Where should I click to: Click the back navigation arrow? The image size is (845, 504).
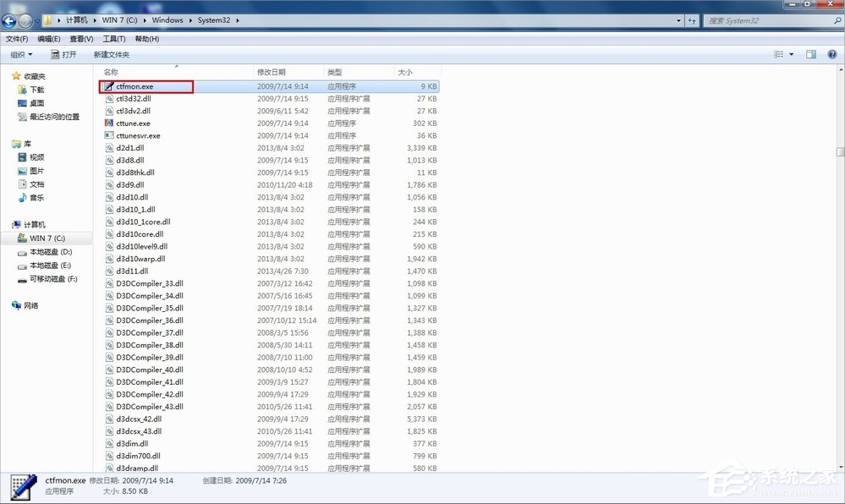point(10,20)
